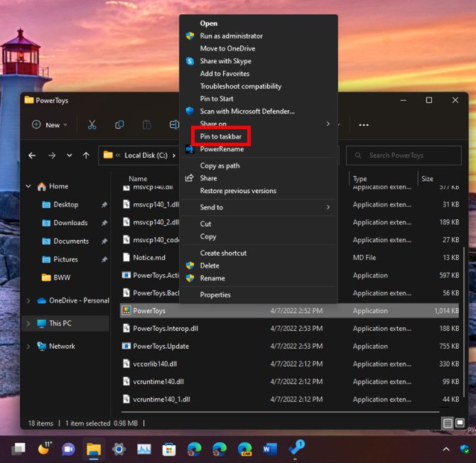The image size is (476, 463).
Task: Open Microsoft Store on the taskbar
Action: coord(169,449)
